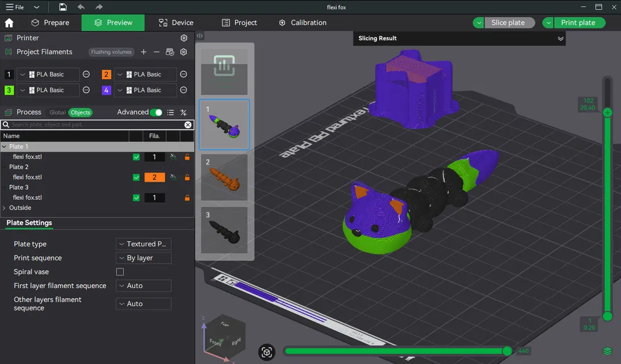
Task: Uncheck printable for Plate 1 flexi fox
Action: (x=136, y=157)
